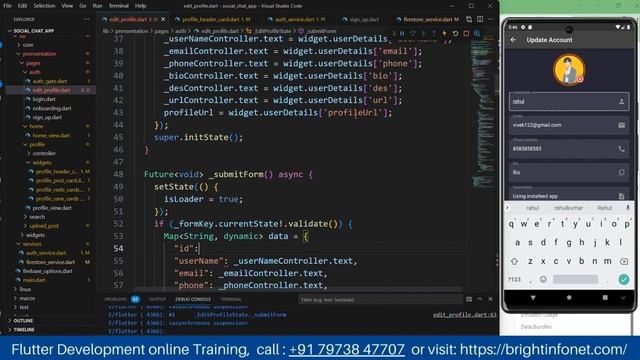The image size is (640, 360).
Task: Tap the green keyboard done checkmark
Action: 623,279
